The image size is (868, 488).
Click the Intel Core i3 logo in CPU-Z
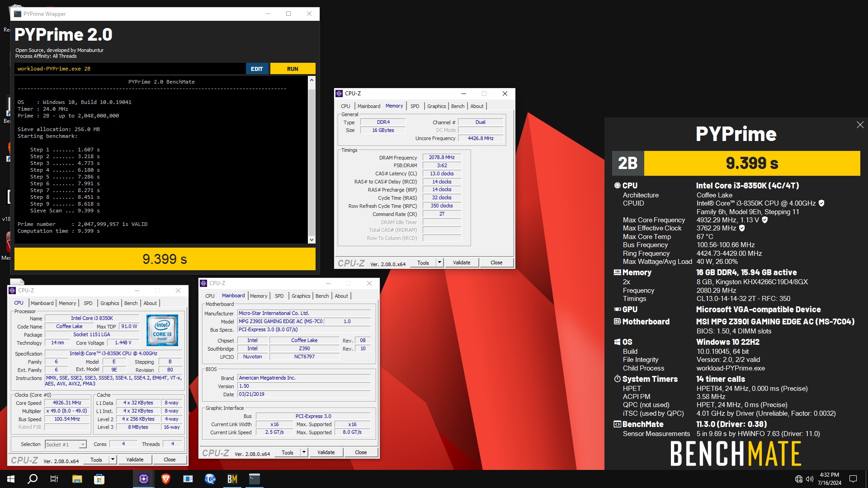coord(162,330)
